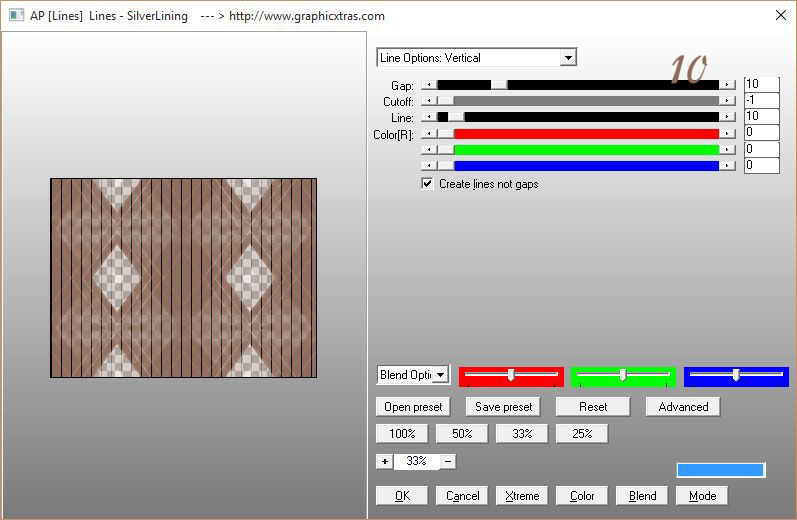Screen dimensions: 797x520
Task: Click the green color value input field
Action: tap(761, 149)
